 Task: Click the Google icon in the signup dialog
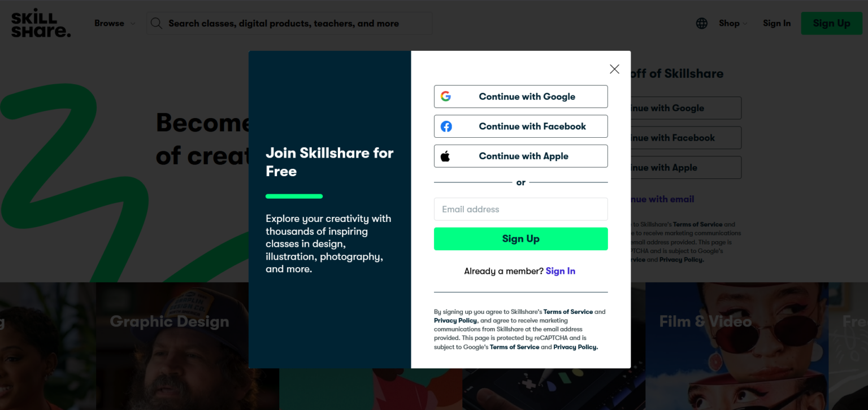pos(446,96)
